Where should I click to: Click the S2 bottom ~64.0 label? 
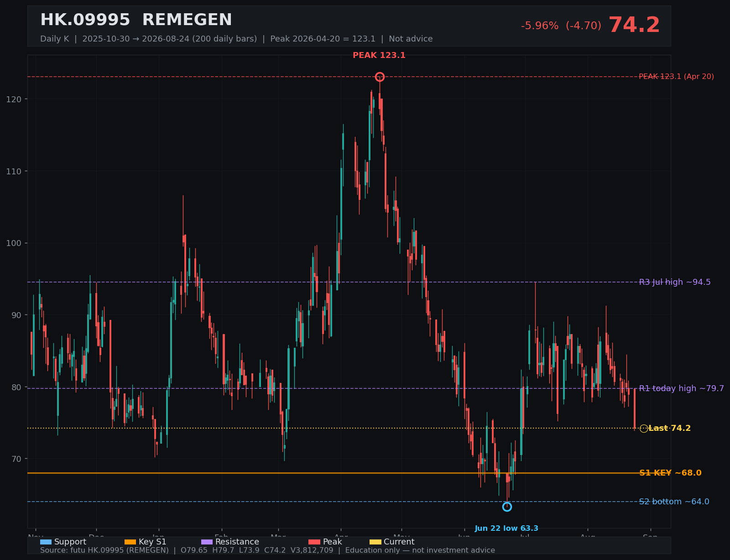tap(674, 502)
